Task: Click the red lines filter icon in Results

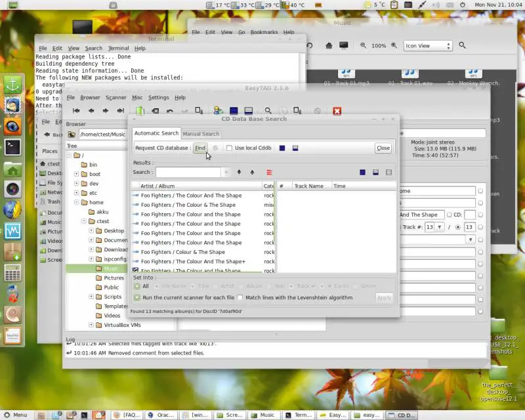Action: point(269,172)
